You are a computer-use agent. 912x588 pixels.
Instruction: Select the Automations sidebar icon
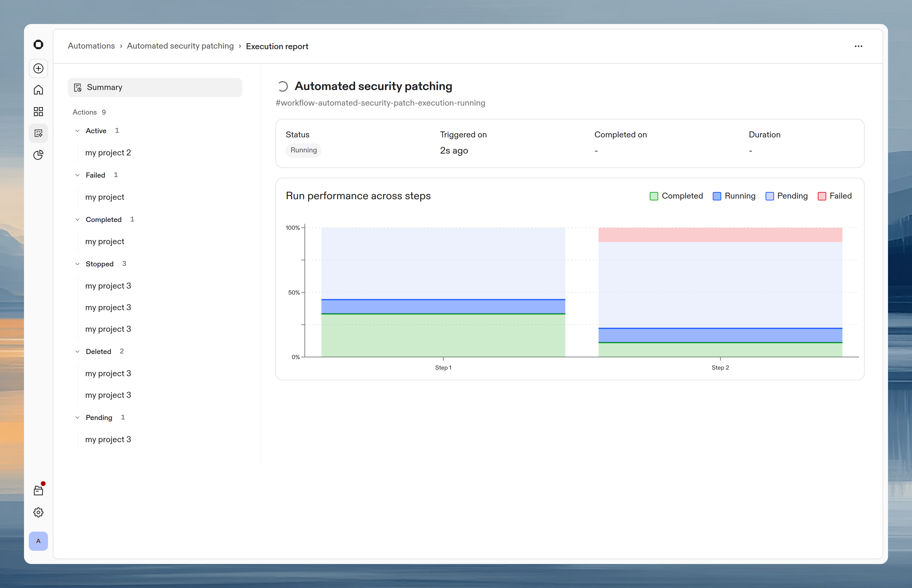click(x=38, y=133)
